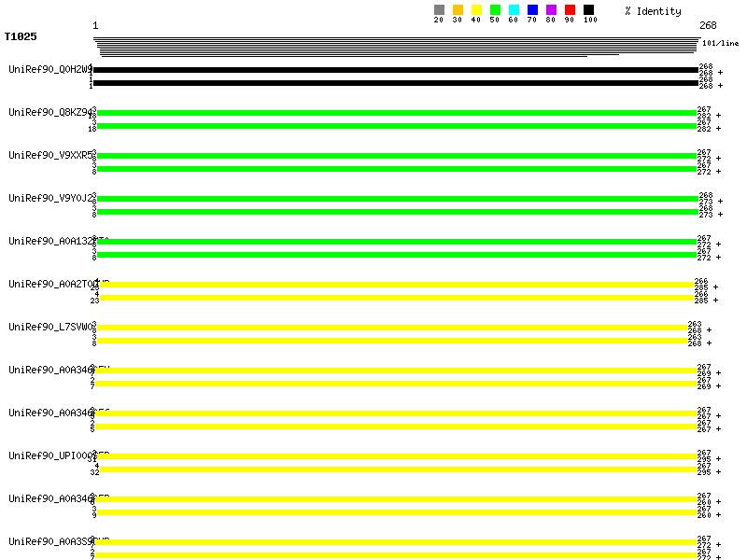Pick the purple 80% identity swatch

(551, 10)
